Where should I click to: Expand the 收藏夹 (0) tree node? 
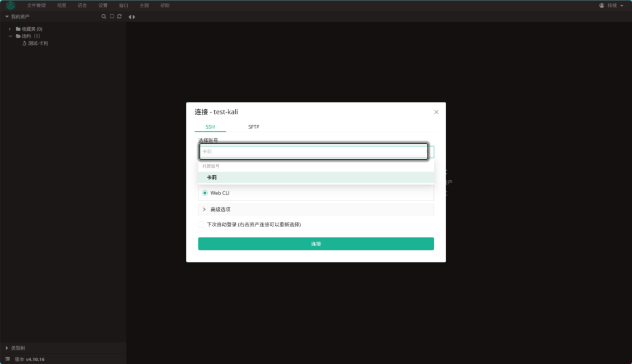tap(9, 28)
